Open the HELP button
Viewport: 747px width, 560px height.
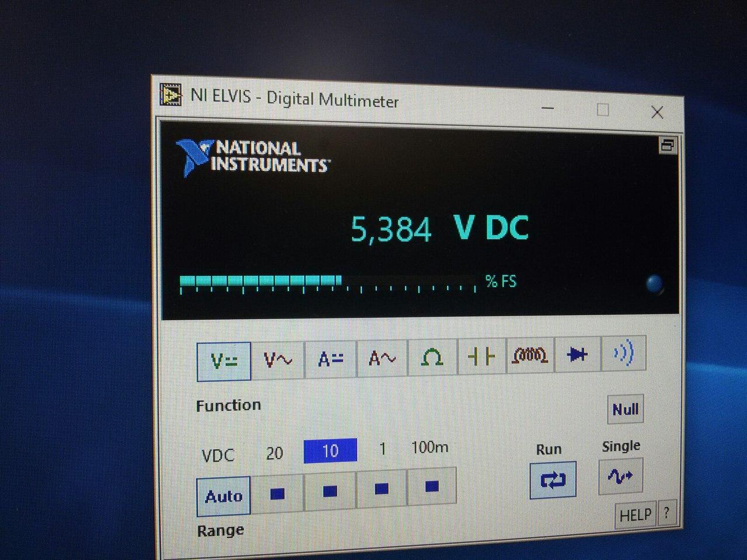[x=635, y=515]
